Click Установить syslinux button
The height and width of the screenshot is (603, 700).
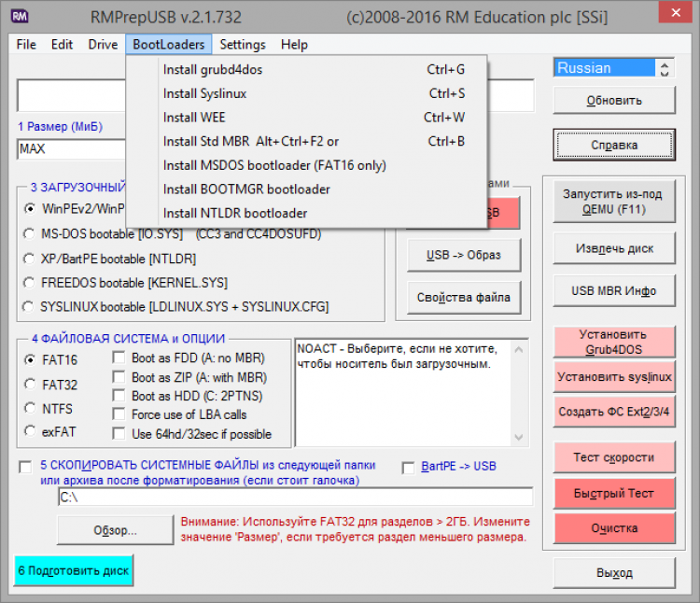pos(614,377)
